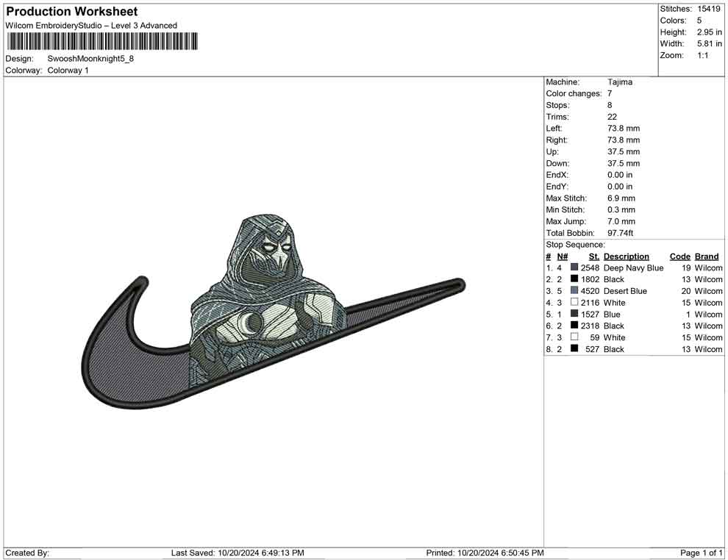Click the Max Jump value 7.0 mm

pos(621,221)
